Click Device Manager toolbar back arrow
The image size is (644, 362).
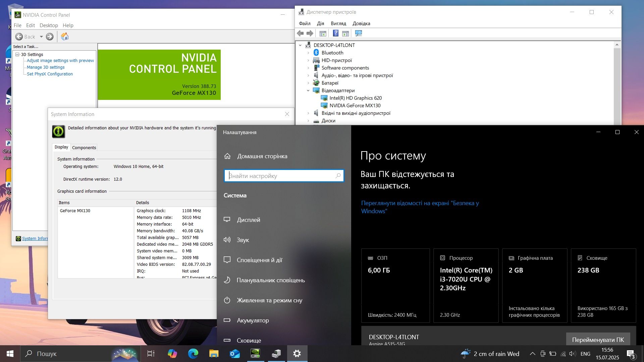[x=300, y=33]
